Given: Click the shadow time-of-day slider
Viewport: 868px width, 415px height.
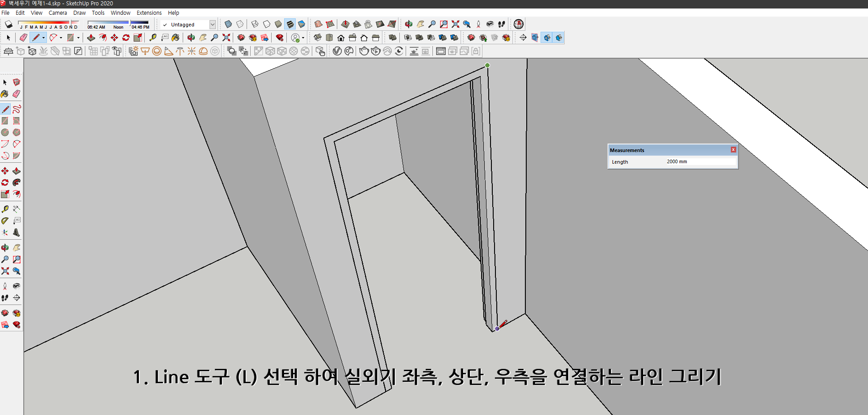Looking at the screenshot, I should [130, 23].
